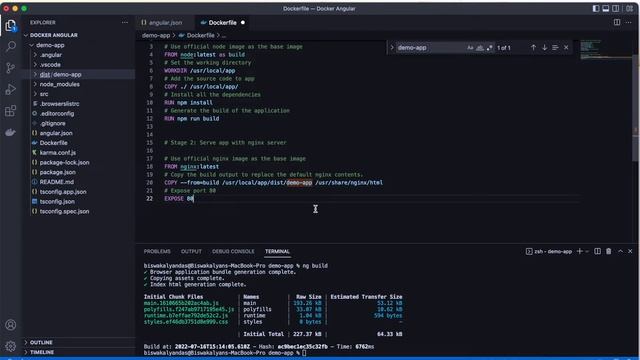Open .editorconfig file
This screenshot has height=360, width=640.
pos(57,113)
